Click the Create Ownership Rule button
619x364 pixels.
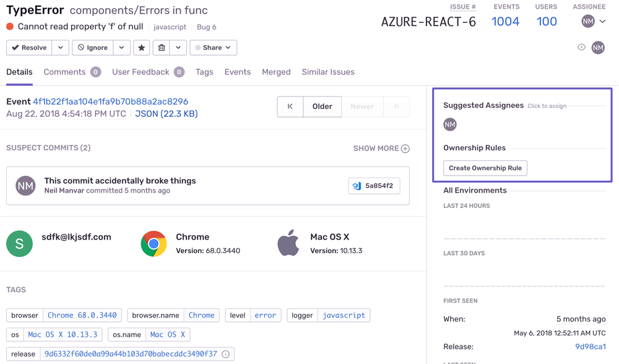pos(485,168)
